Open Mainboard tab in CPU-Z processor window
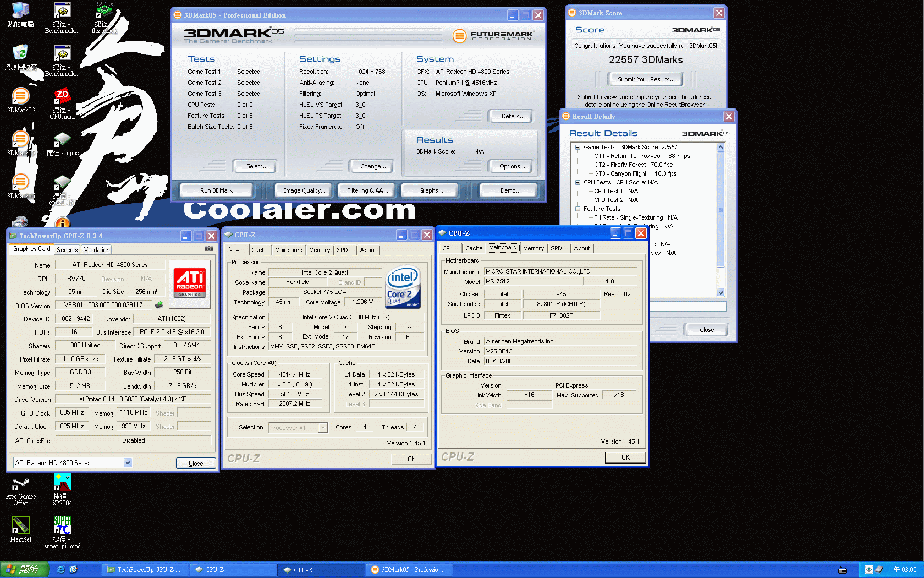 click(x=289, y=250)
